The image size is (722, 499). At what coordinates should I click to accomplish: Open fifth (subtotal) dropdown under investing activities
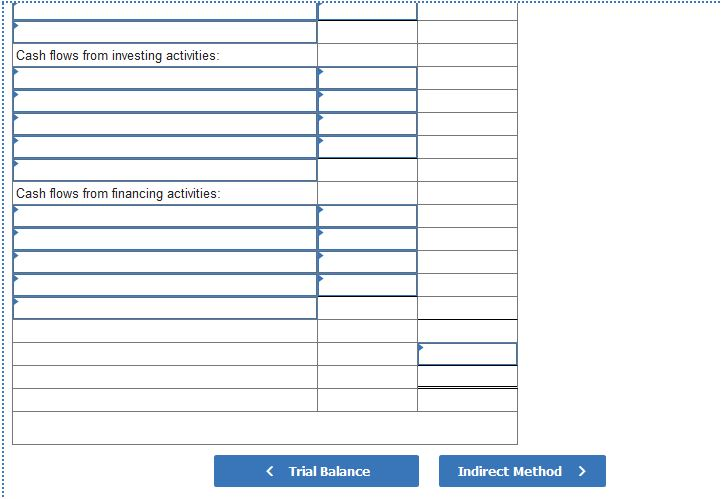[x=165, y=170]
